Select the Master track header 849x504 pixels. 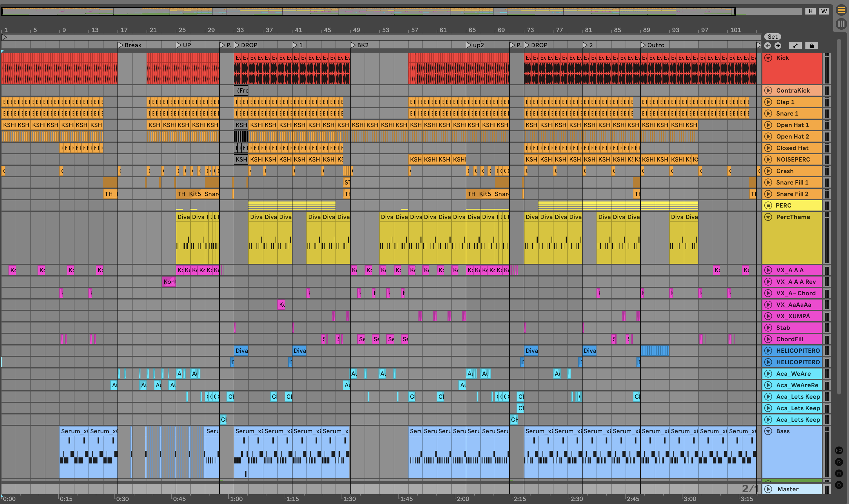point(792,489)
